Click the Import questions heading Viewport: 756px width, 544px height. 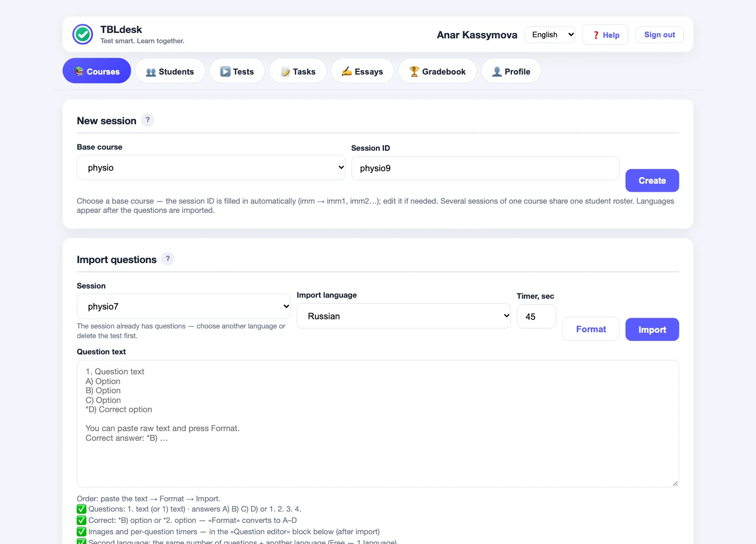(117, 259)
